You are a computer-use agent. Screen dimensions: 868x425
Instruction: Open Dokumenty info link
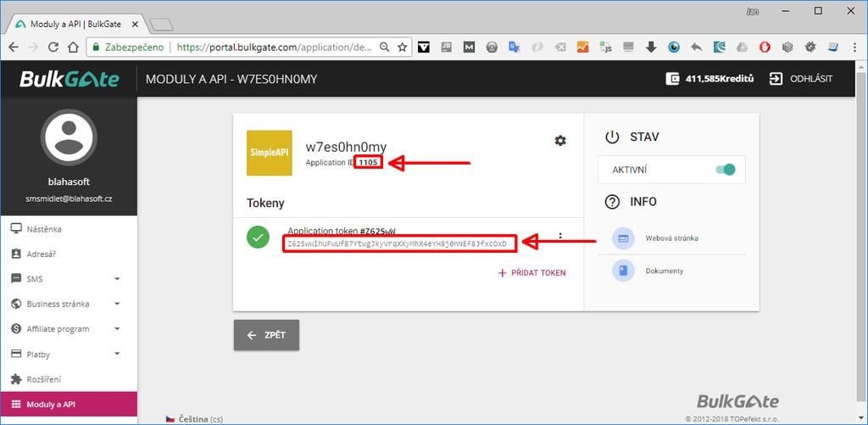[x=665, y=271]
